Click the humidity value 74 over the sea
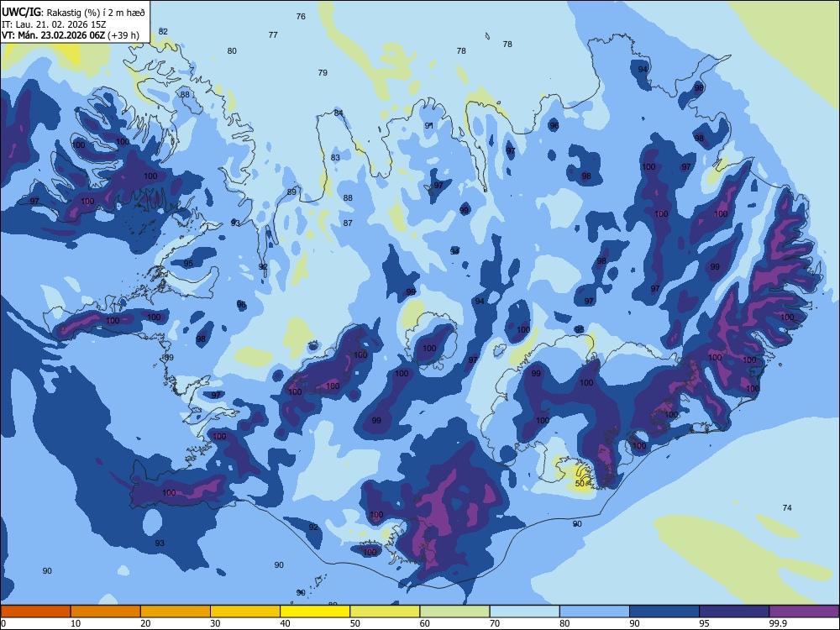 787,508
